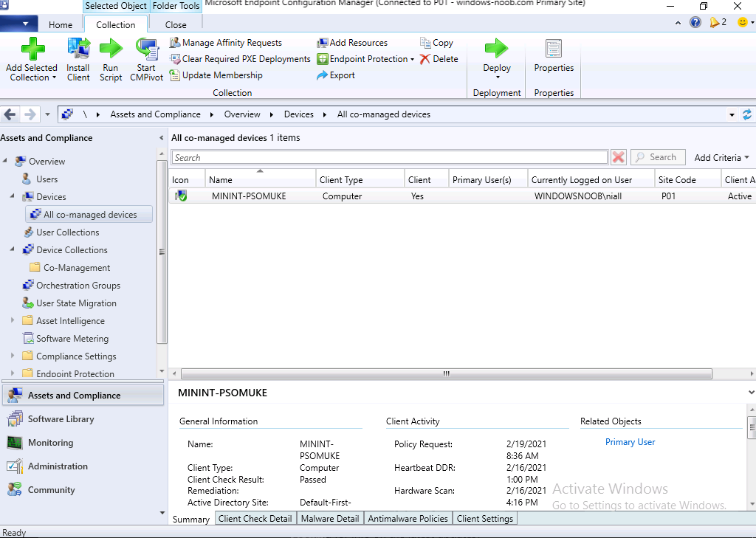Open the Add Criteria dropdown

(x=721, y=158)
